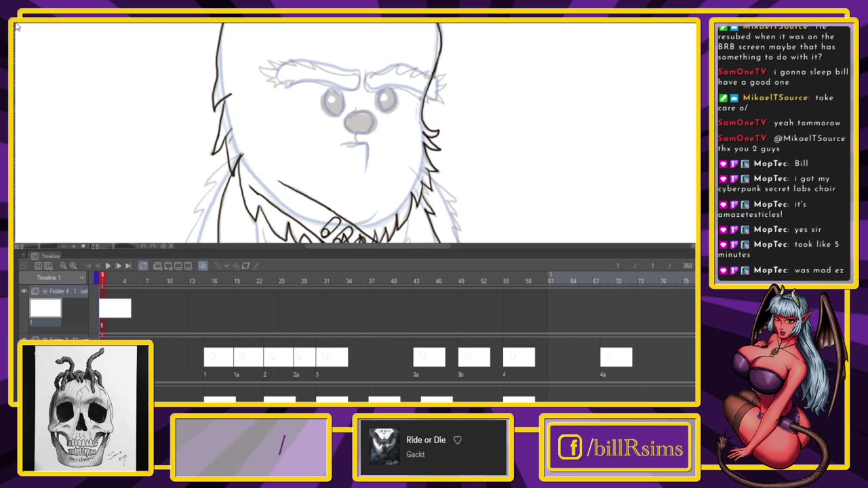
Task: Zoom out the timeline view
Action: (x=63, y=266)
